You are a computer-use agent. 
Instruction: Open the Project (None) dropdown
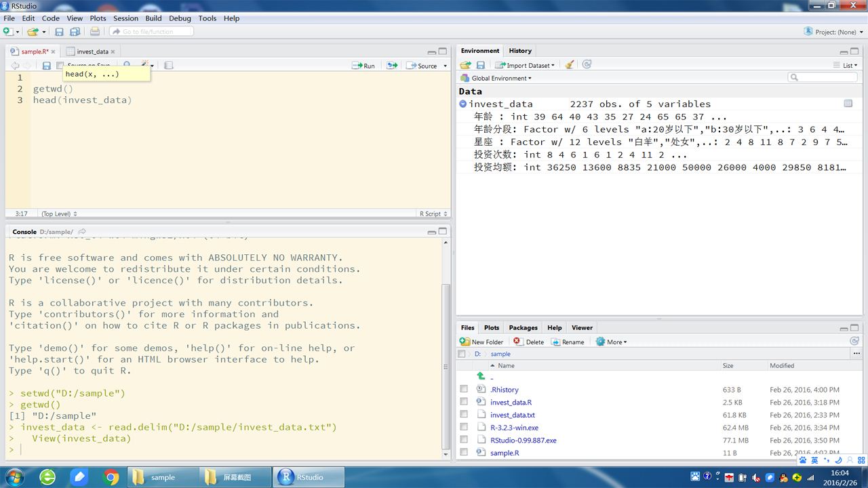pyautogui.click(x=835, y=32)
